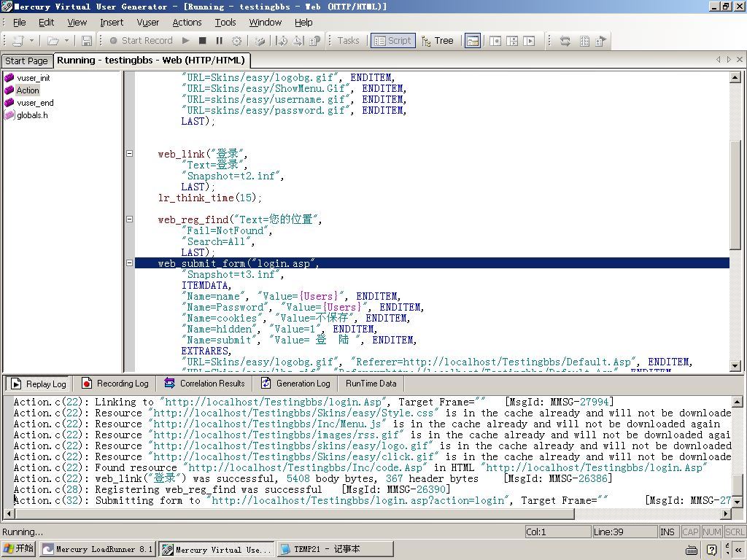Click the Save disk icon
747x560 pixels.
[x=87, y=41]
